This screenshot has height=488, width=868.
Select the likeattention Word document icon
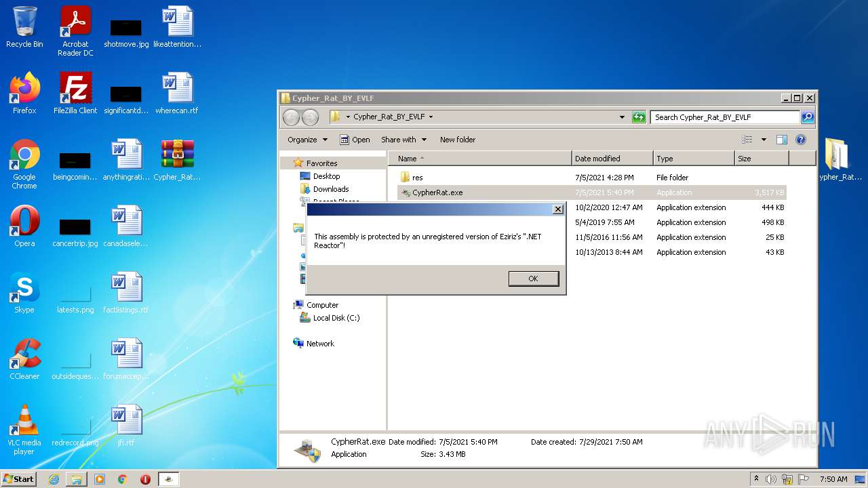point(177,27)
